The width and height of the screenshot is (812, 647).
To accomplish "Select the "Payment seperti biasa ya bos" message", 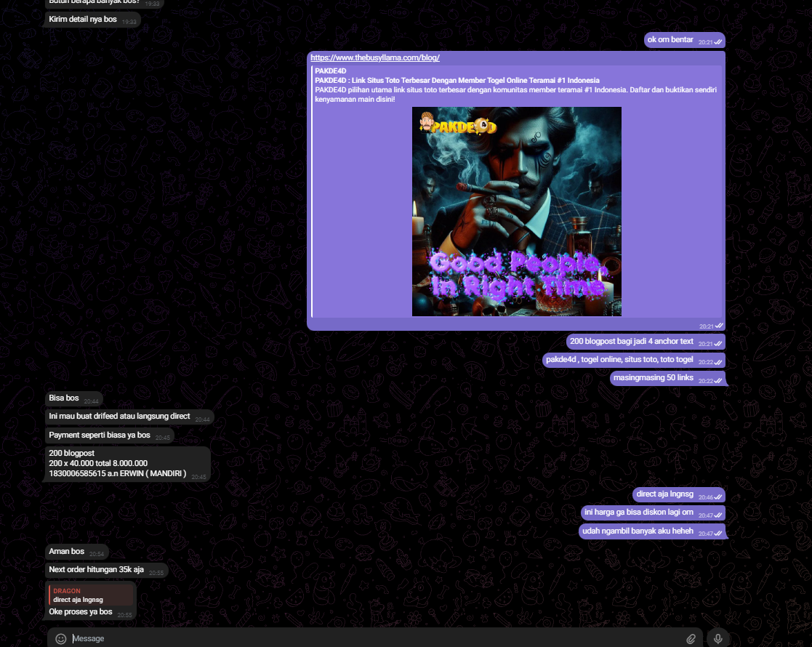I will pos(99,435).
